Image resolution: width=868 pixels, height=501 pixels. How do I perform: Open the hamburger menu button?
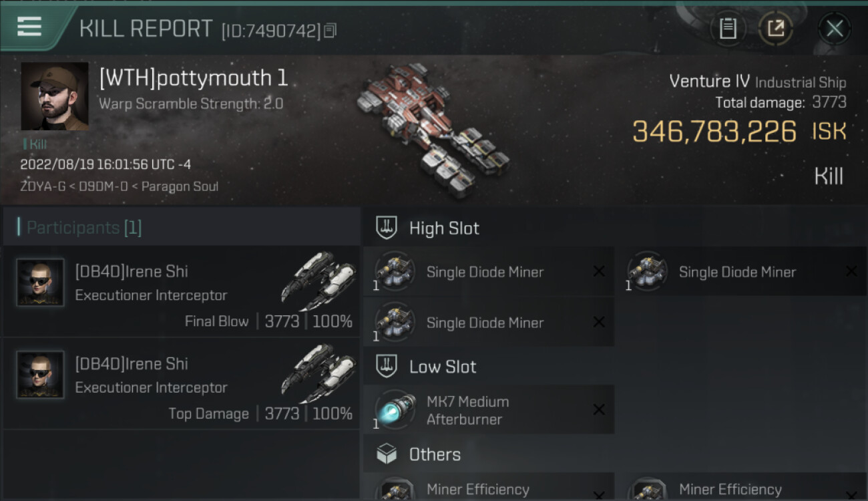pyautogui.click(x=29, y=27)
